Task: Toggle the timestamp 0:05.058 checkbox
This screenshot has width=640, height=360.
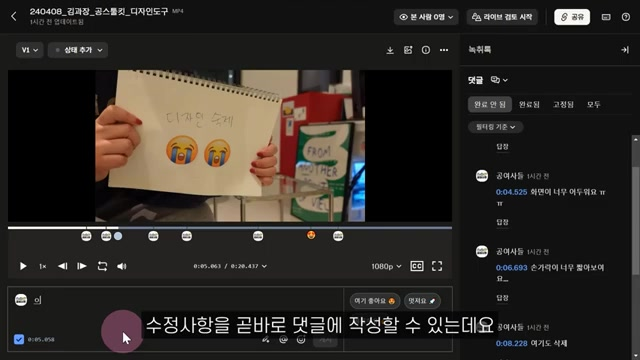Action: (x=19, y=339)
